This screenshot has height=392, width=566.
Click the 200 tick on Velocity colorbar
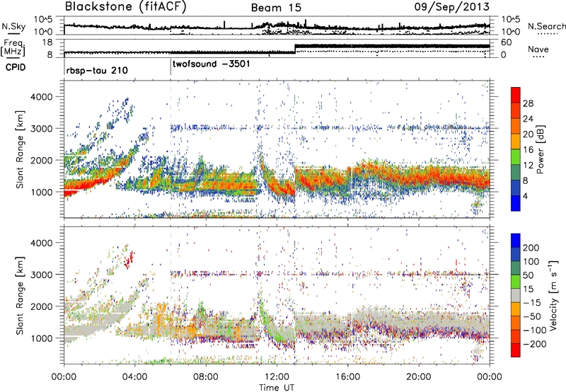(531, 248)
